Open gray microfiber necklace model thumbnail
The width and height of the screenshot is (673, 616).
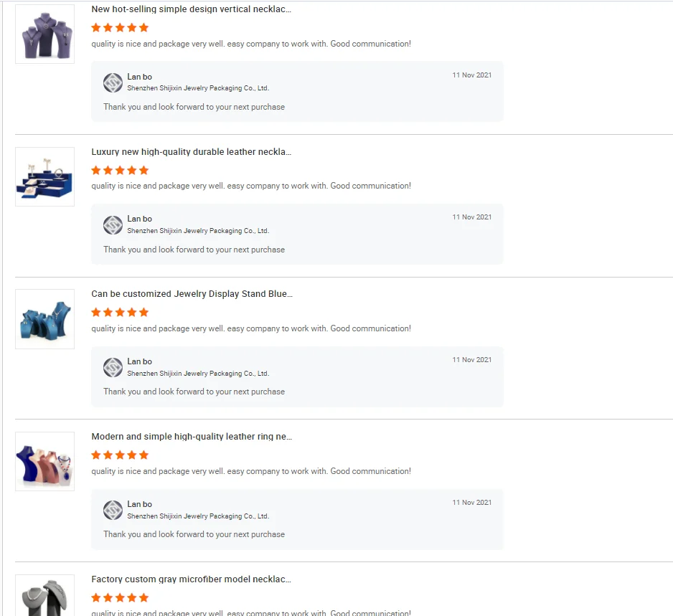44,596
